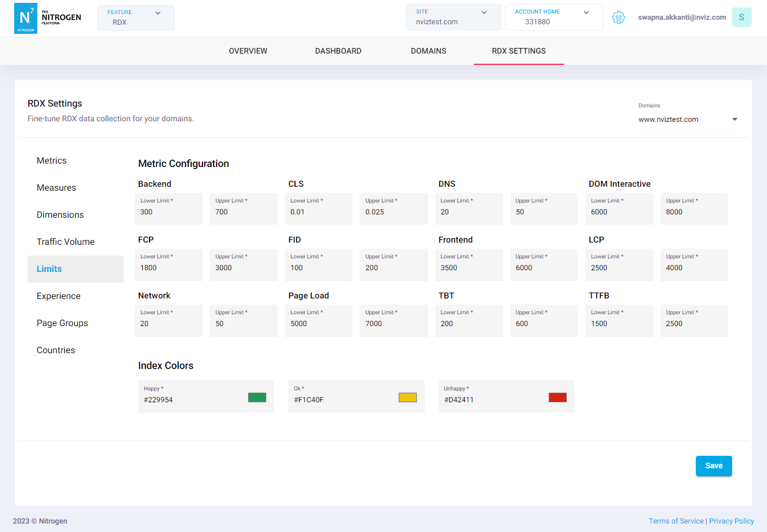This screenshot has width=767, height=532.
Task: Go to the Dashboard tab
Action: point(338,51)
